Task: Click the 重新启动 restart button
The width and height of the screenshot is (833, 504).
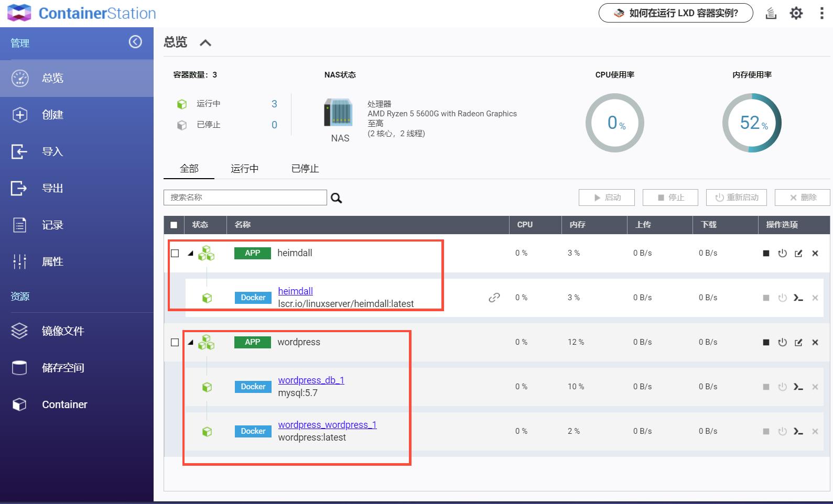Action: coord(737,198)
